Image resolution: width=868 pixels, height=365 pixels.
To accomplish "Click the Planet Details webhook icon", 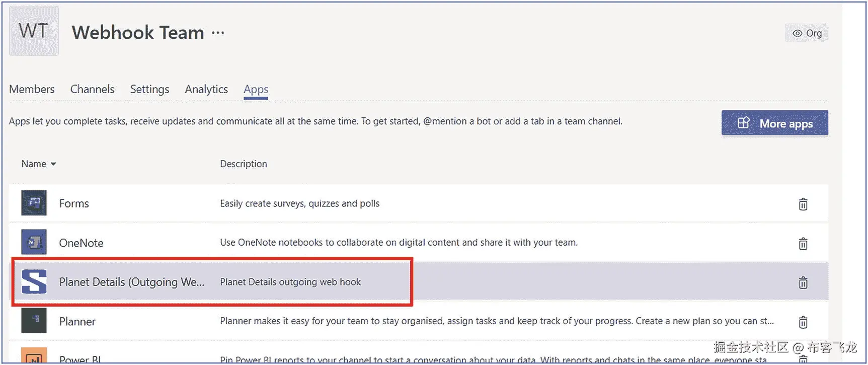I will pos(34,281).
